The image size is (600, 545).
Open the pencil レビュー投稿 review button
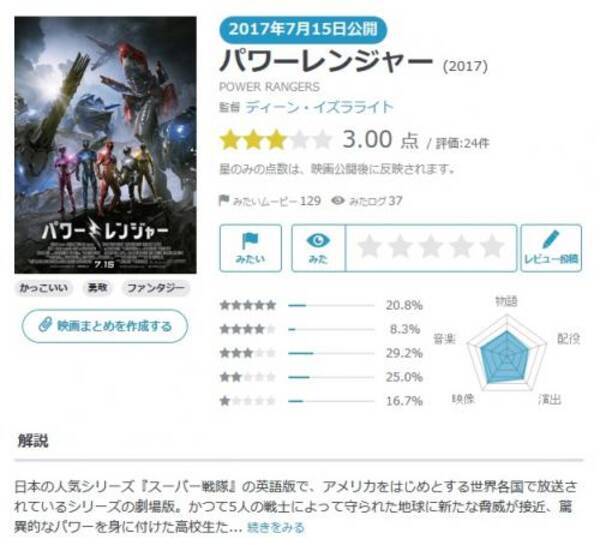click(551, 248)
